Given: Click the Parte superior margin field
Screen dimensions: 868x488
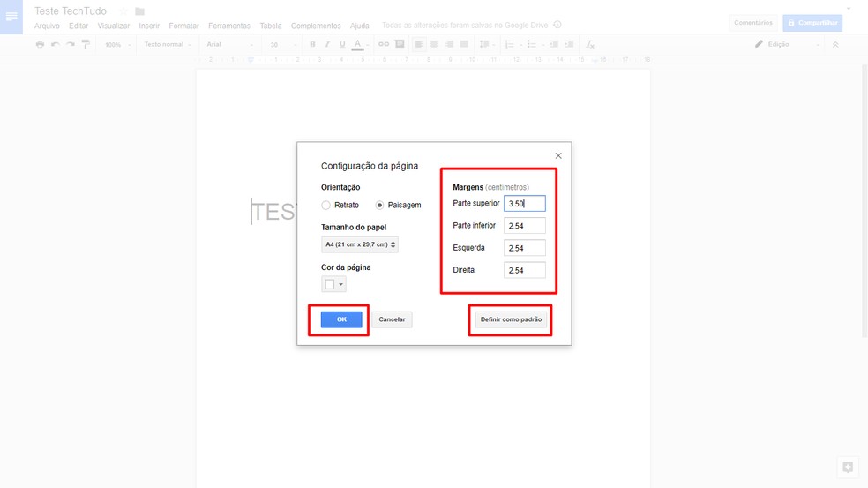Looking at the screenshot, I should [x=525, y=204].
